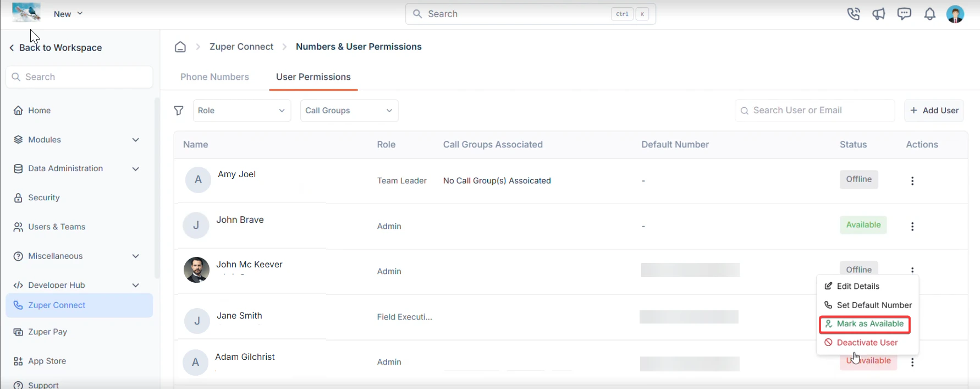Open the Zuper Connect breadcrumb link
This screenshot has height=389, width=980.
[241, 47]
